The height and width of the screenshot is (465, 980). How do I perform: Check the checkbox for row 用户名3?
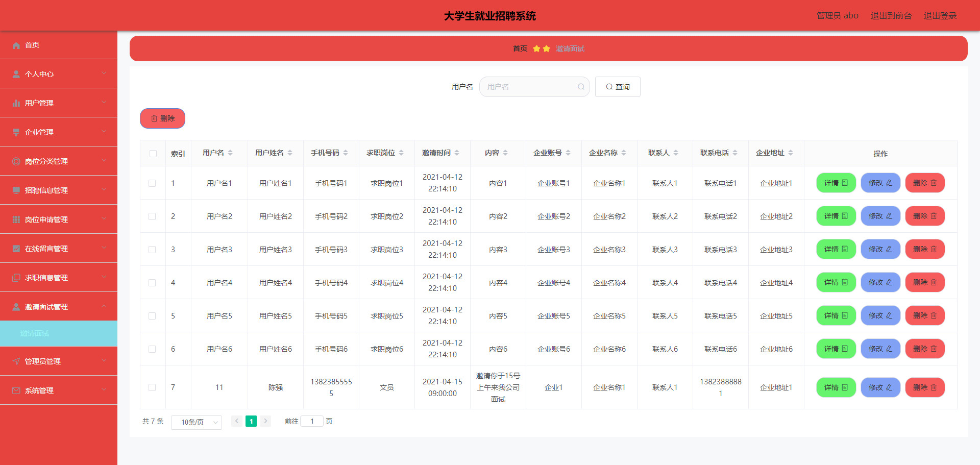(152, 250)
